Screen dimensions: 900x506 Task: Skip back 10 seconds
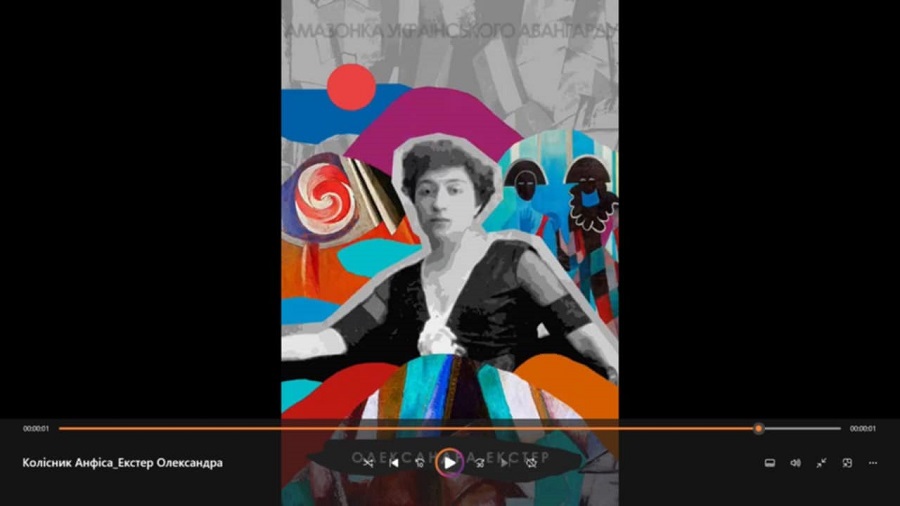(x=421, y=462)
